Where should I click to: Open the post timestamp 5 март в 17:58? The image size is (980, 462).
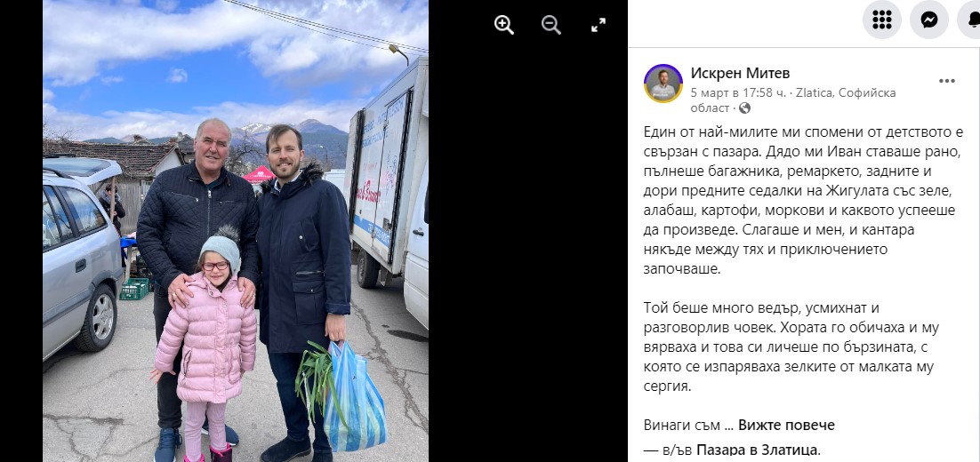pos(738,92)
